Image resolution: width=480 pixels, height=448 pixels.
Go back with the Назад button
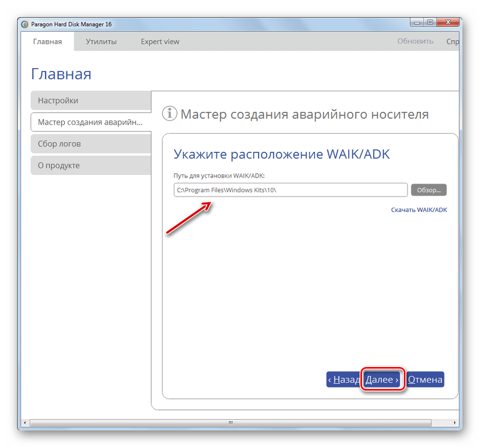(x=343, y=379)
